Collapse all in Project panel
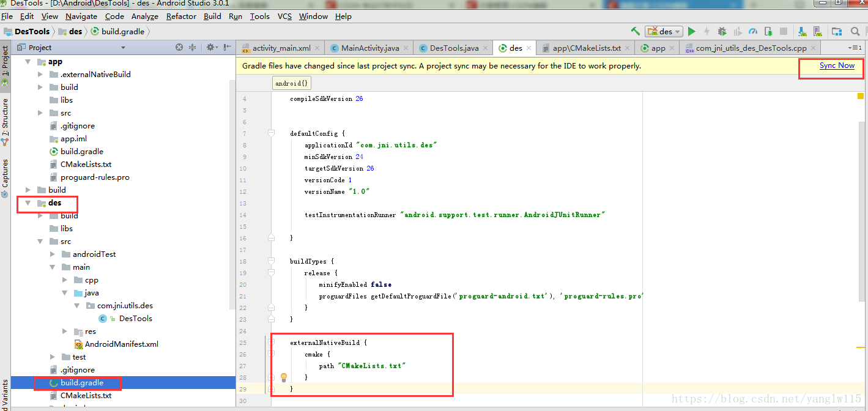The width and height of the screenshot is (868, 411). (192, 47)
